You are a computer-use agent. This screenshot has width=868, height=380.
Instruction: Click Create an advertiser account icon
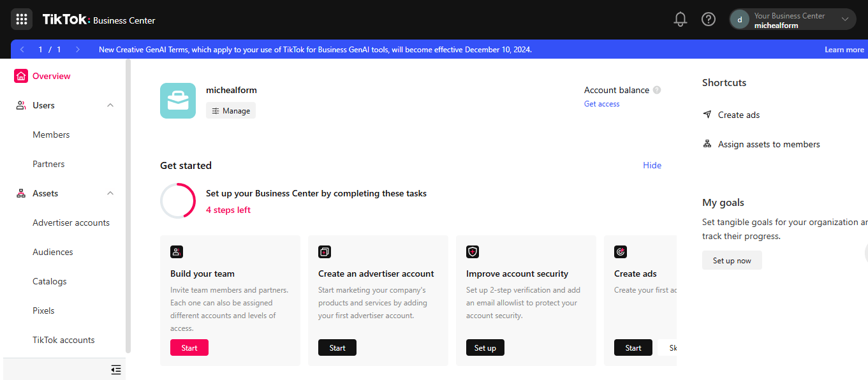(325, 252)
